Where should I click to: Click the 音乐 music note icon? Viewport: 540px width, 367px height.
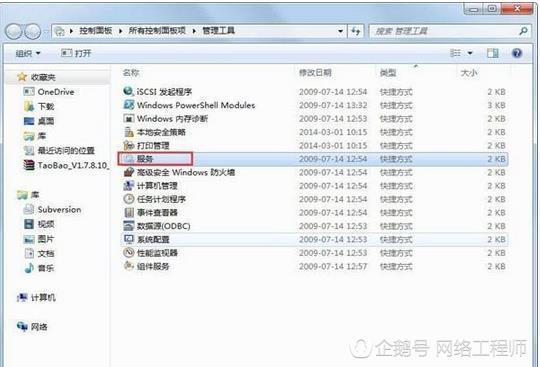[29, 268]
